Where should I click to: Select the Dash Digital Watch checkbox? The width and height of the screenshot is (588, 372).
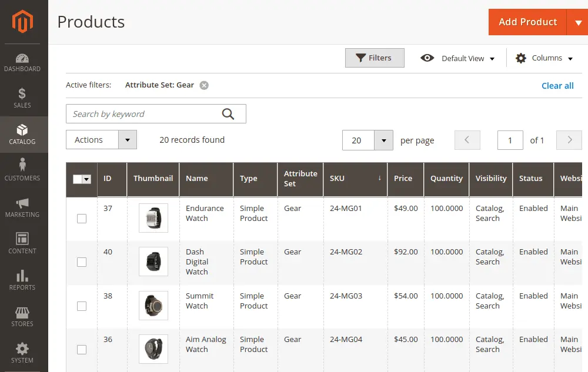[81, 262]
